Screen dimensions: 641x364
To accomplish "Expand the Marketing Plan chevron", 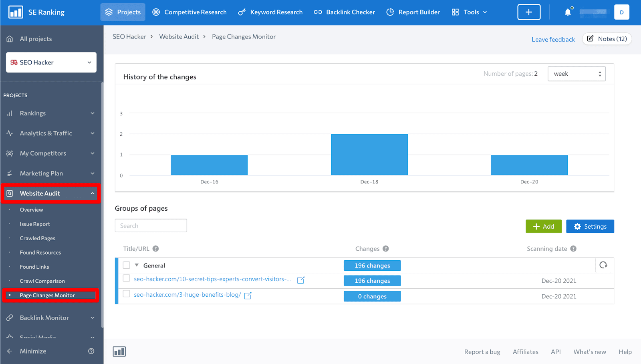I will point(93,173).
